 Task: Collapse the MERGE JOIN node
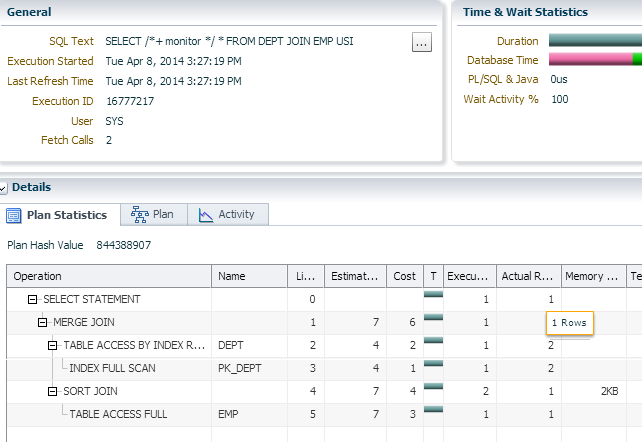click(42, 322)
